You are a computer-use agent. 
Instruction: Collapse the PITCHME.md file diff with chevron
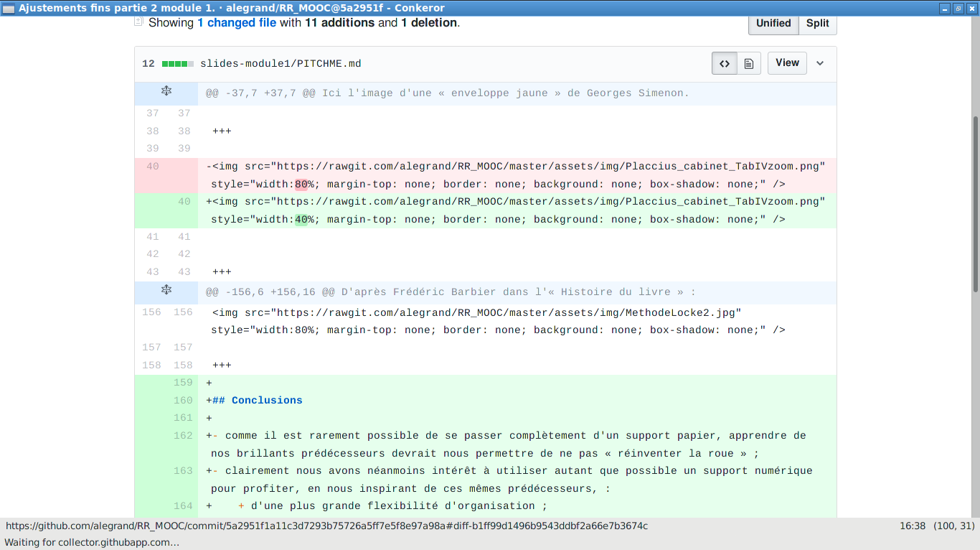point(820,63)
